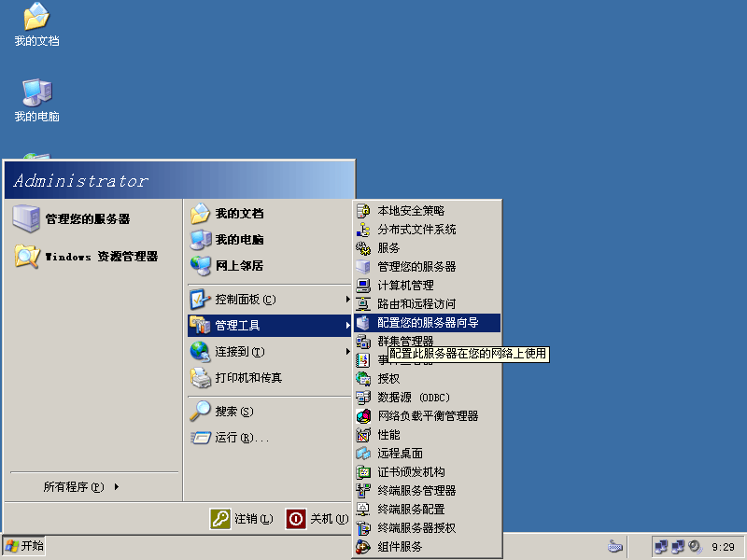Open 组件服务 at the submenu bottom

400,547
